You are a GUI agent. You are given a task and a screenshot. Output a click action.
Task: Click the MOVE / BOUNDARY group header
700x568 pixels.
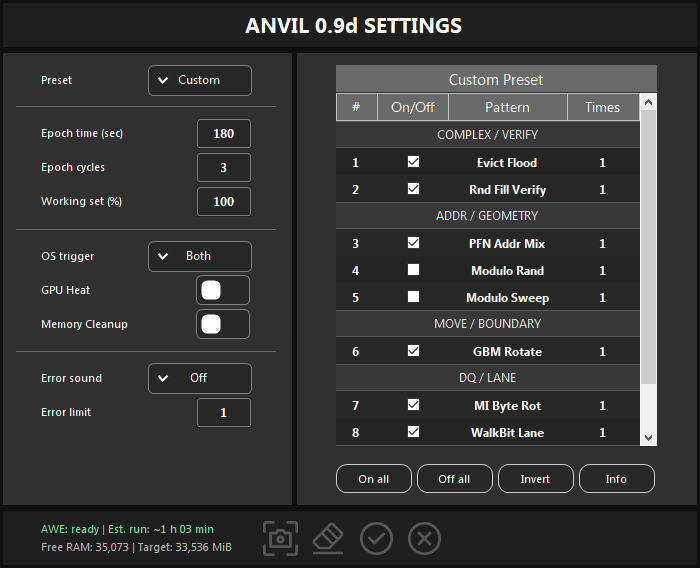pyautogui.click(x=488, y=323)
